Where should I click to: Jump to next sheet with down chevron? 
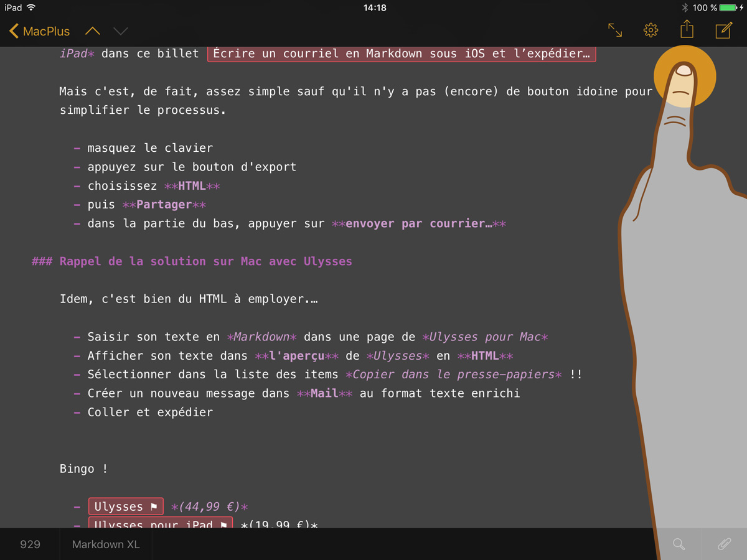[121, 31]
